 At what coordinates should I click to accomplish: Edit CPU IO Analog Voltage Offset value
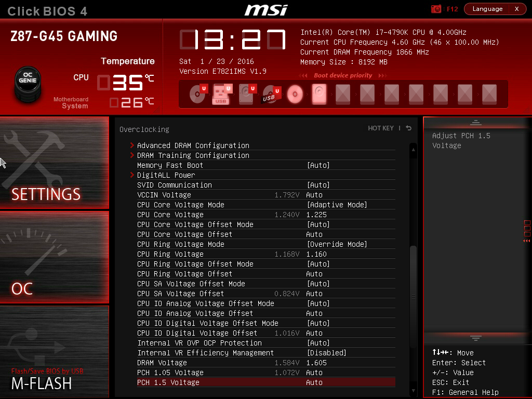[x=314, y=313]
